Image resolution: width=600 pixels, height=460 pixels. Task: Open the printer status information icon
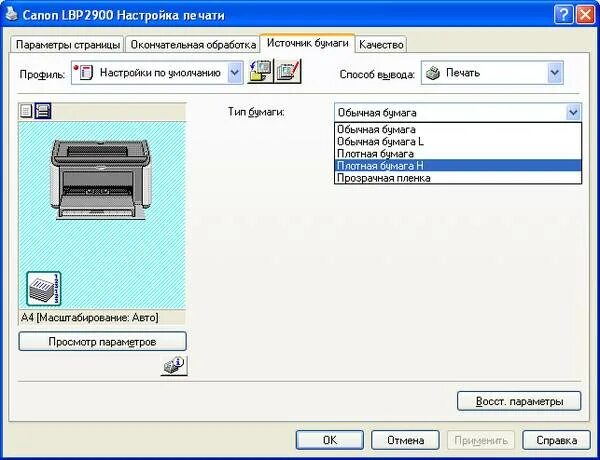(x=174, y=365)
